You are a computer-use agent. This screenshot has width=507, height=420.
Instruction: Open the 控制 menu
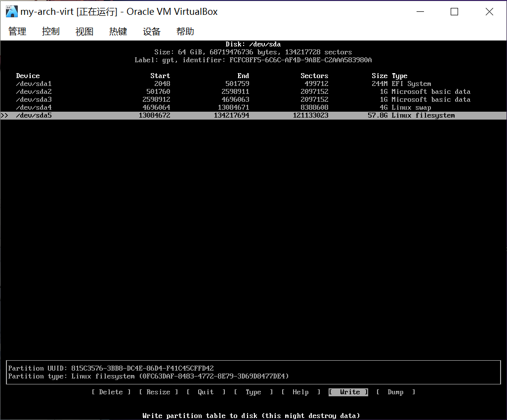[x=51, y=32]
